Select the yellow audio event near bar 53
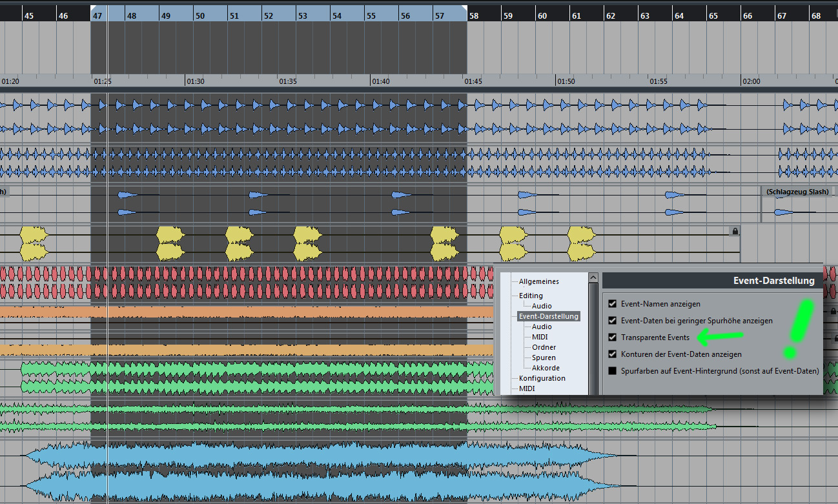Screen dimensions: 838x504 pos(307,243)
